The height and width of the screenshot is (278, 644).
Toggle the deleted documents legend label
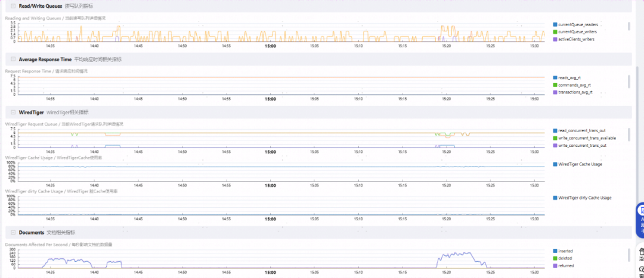coord(565,258)
